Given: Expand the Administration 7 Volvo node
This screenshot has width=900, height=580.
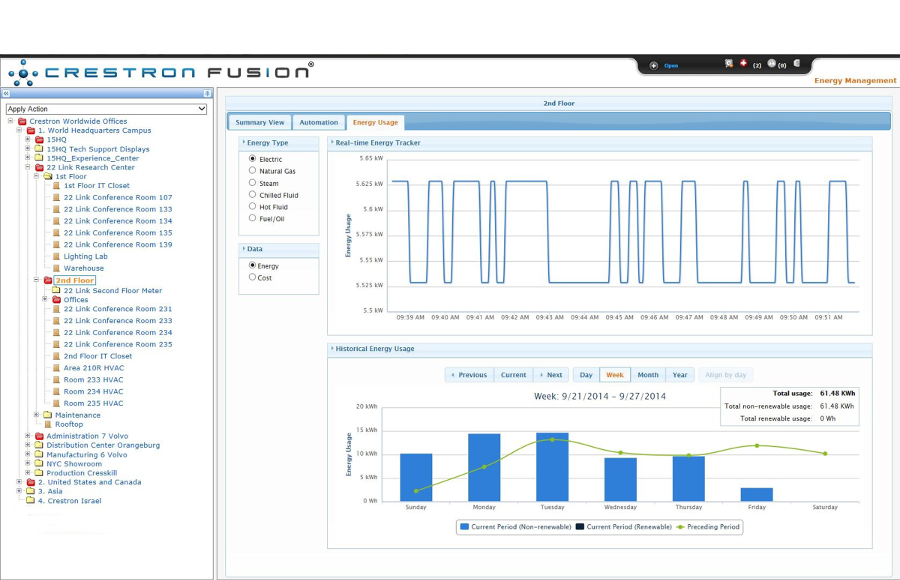Looking at the screenshot, I should (x=28, y=436).
